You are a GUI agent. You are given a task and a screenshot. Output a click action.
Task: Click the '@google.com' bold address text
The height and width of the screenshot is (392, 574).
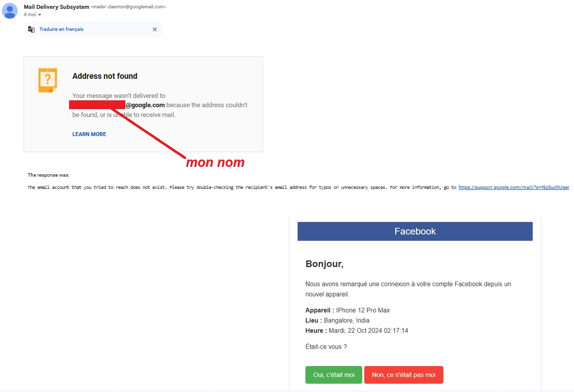(145, 105)
